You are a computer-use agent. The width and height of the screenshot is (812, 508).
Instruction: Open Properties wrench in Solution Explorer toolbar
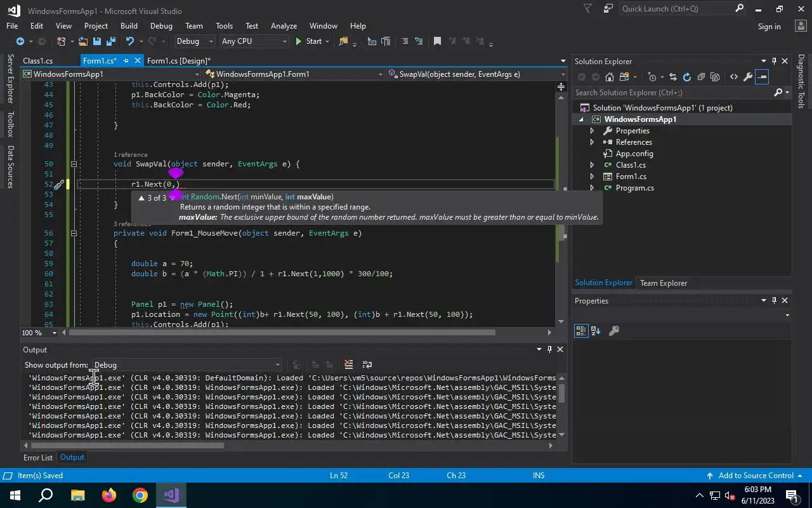point(748,77)
